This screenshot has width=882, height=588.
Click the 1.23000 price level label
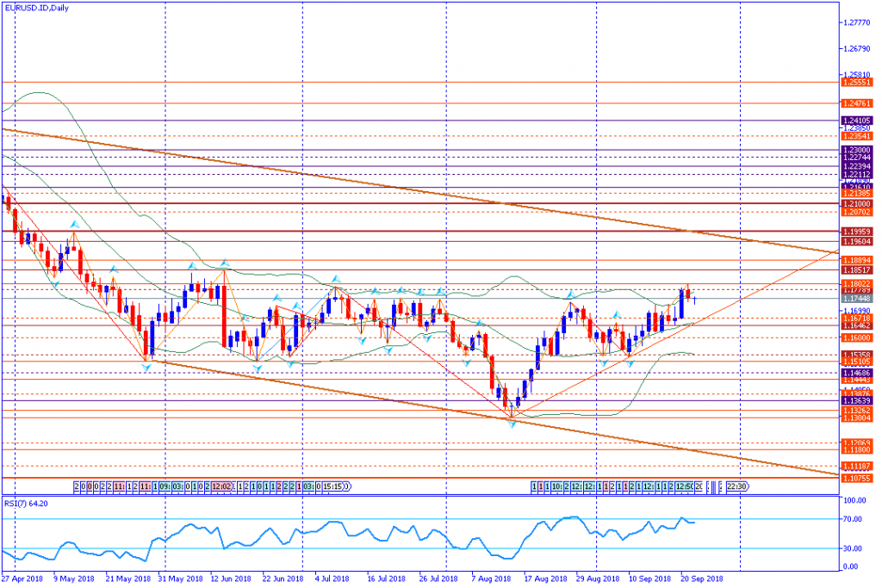(857, 150)
